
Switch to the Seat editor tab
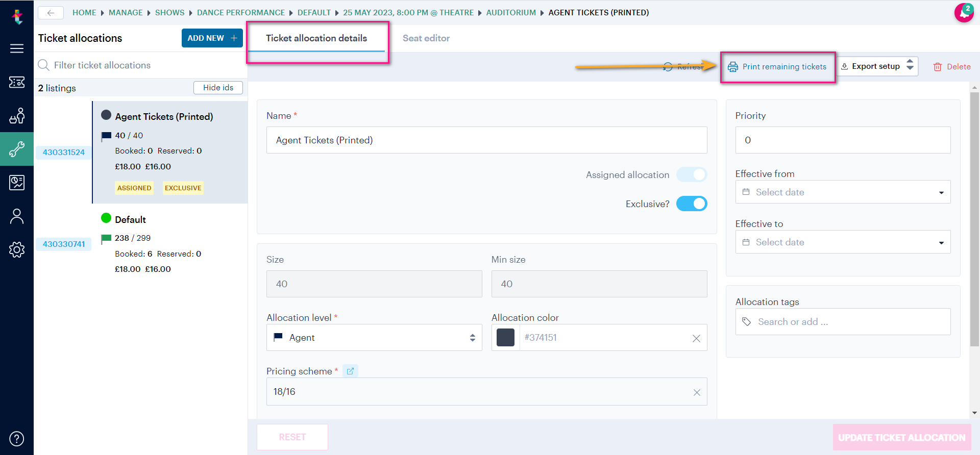click(x=426, y=38)
